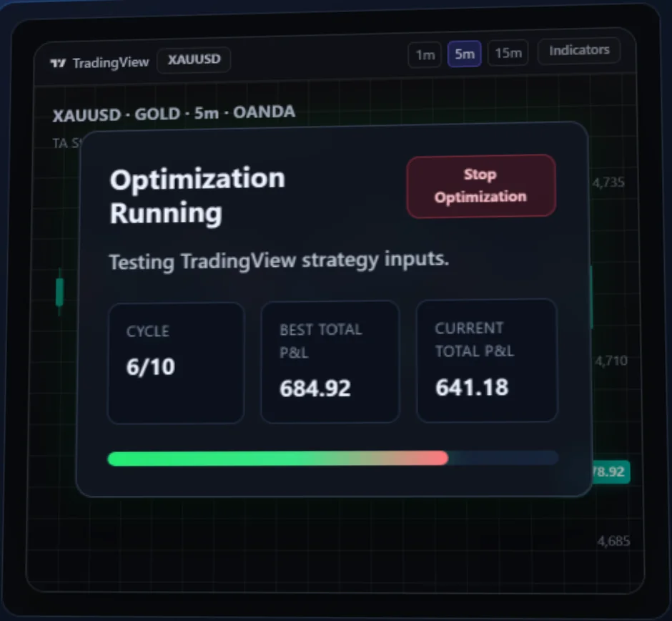This screenshot has width=672, height=621.
Task: Click the 641.18 current P&L value
Action: [x=472, y=387]
